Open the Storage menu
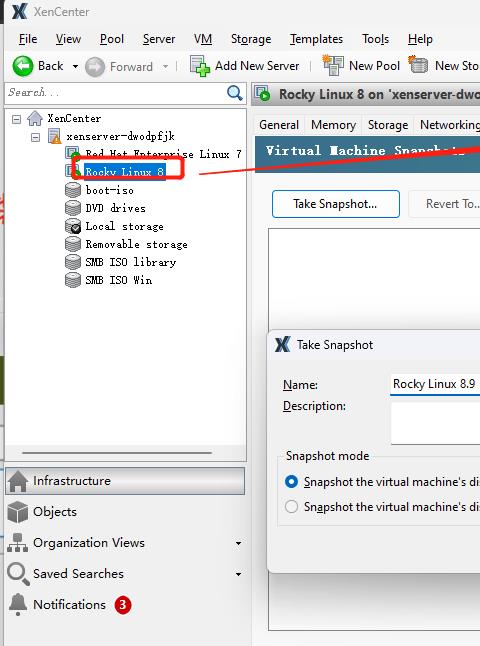480x646 pixels. [251, 39]
